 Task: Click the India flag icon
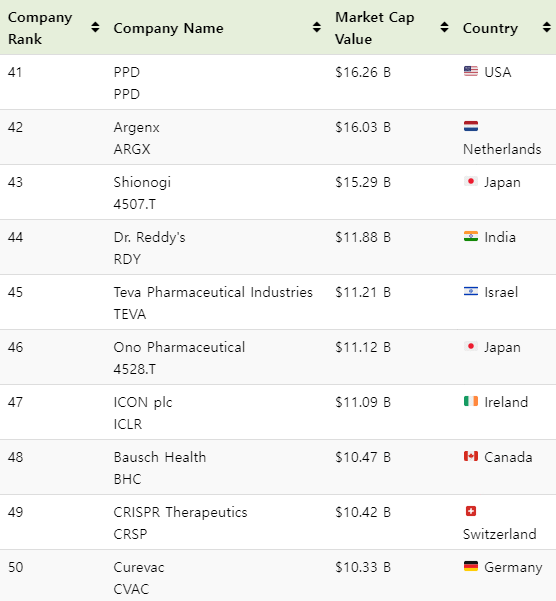471,236
